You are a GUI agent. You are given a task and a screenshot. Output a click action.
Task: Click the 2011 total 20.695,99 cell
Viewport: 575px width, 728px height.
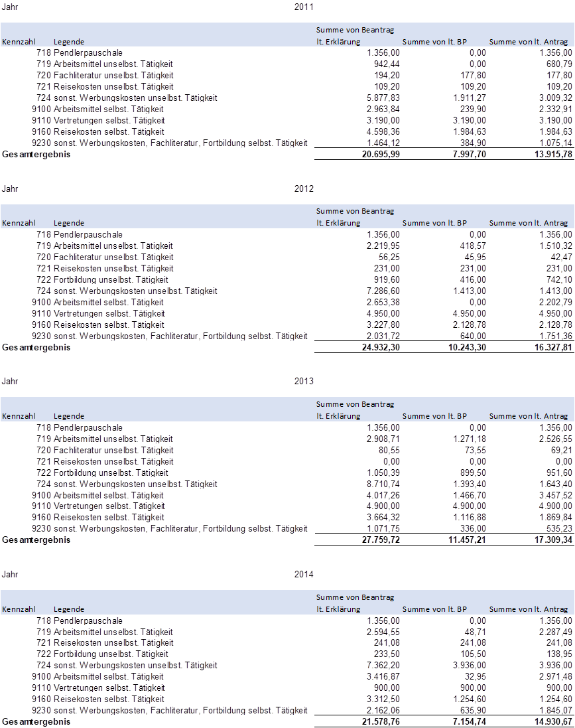(379, 154)
